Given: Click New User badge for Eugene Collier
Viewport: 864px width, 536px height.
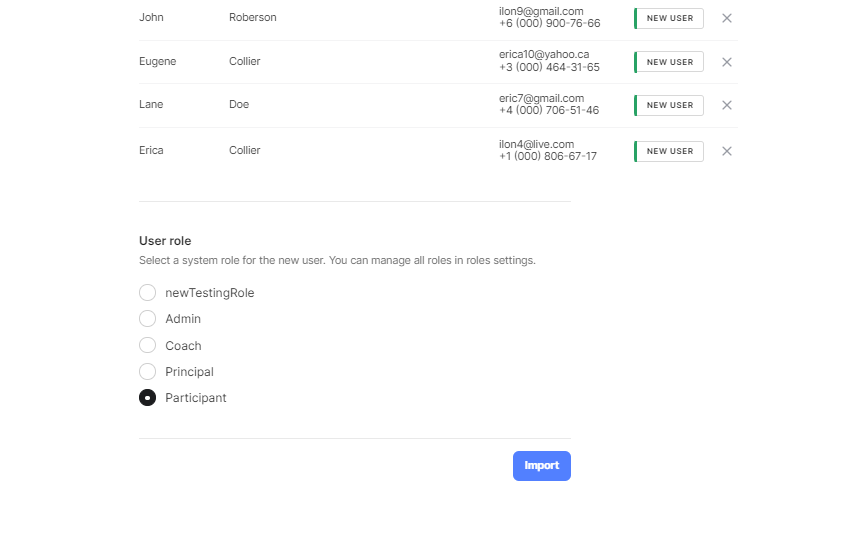Looking at the screenshot, I should coord(669,62).
